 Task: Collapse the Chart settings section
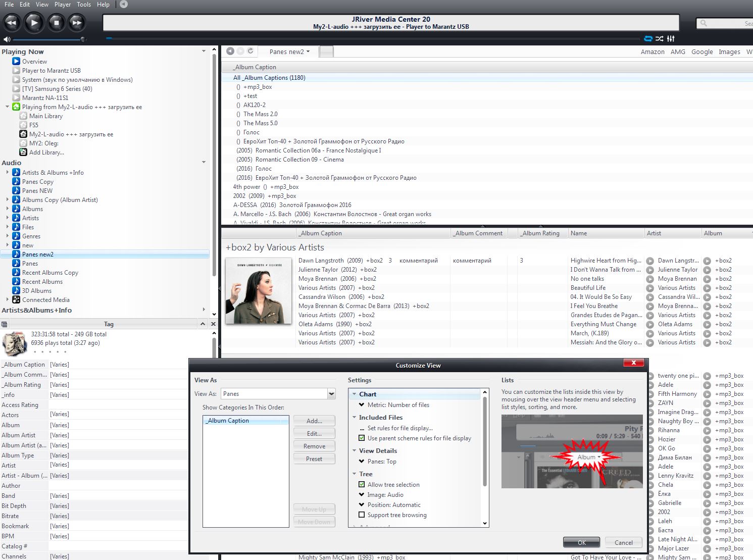click(355, 394)
